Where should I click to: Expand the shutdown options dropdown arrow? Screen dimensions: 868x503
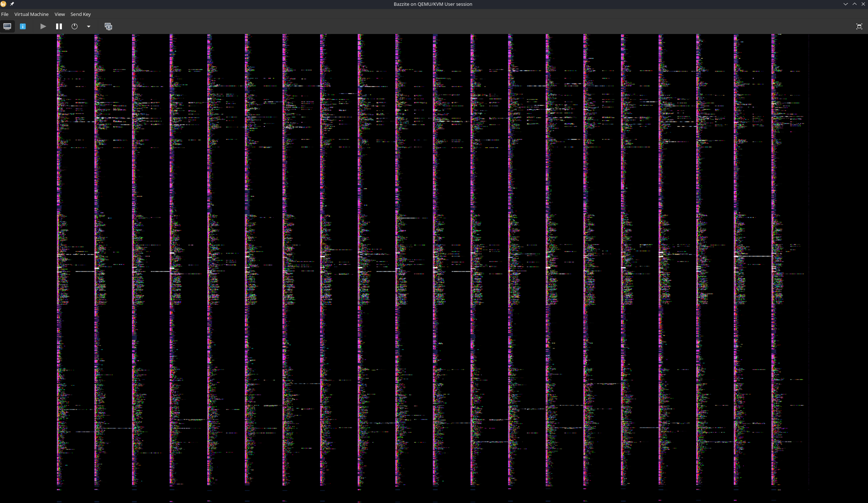coord(89,26)
